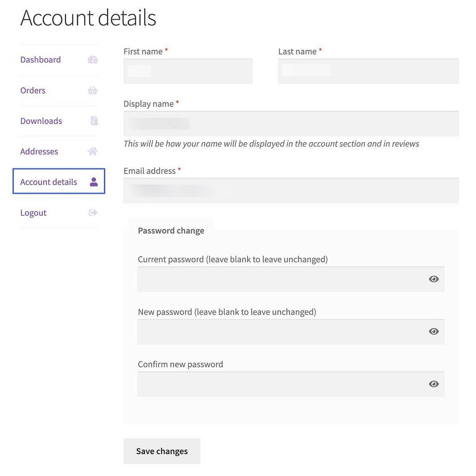This screenshot has width=476, height=476.
Task: Click the Dashboard gauge icon
Action: coord(93,59)
